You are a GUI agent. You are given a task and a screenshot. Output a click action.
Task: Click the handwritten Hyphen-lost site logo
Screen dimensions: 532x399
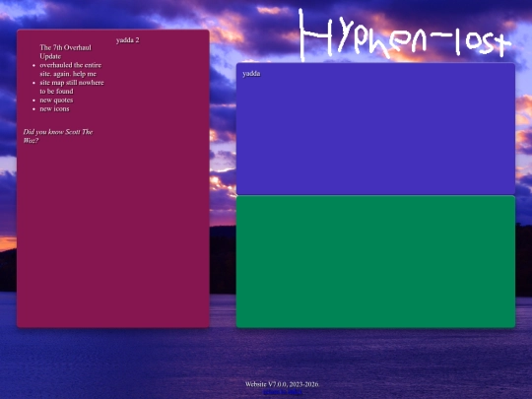pyautogui.click(x=406, y=34)
